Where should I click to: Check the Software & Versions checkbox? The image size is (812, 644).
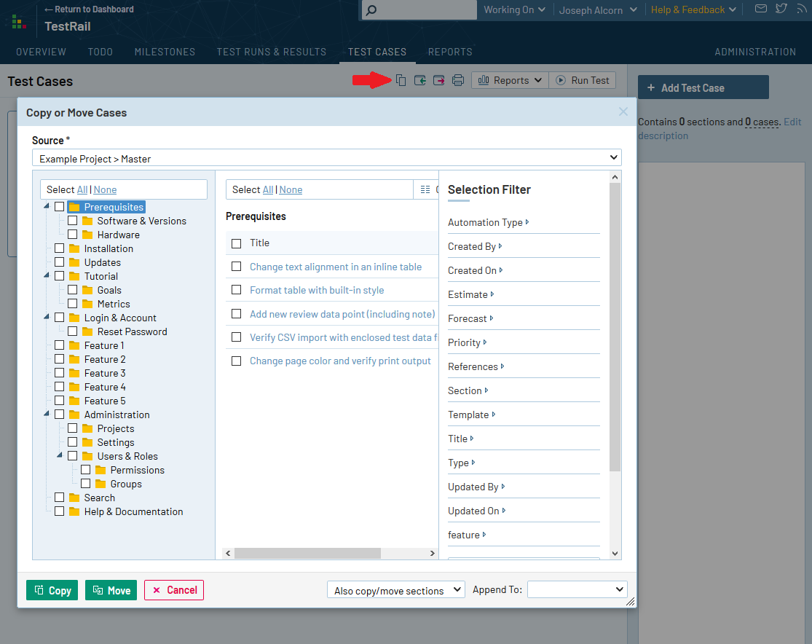pos(73,221)
